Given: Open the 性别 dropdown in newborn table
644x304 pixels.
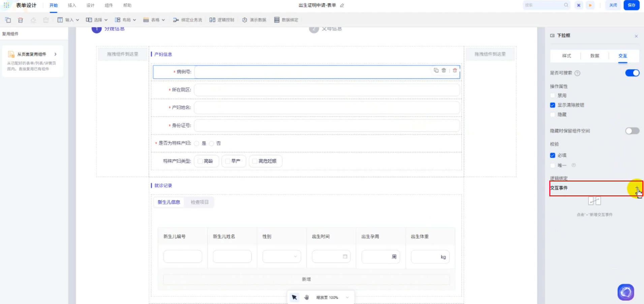Looking at the screenshot, I should pyautogui.click(x=281, y=256).
